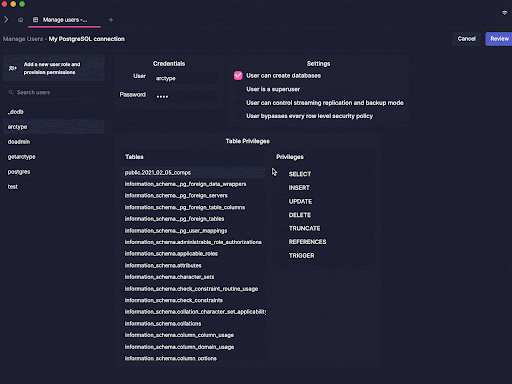Select table character_sets
512x384 pixels.
(x=194, y=277)
